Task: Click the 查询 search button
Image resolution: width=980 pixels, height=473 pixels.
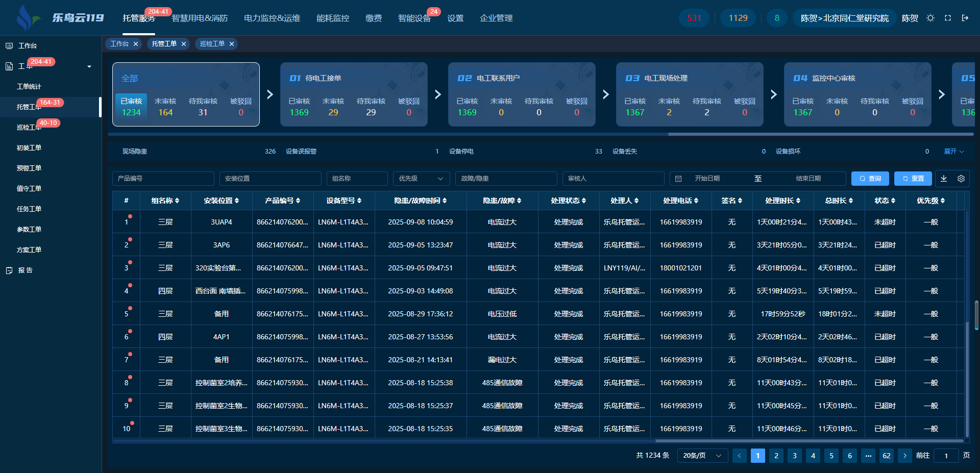Action: tap(870, 179)
